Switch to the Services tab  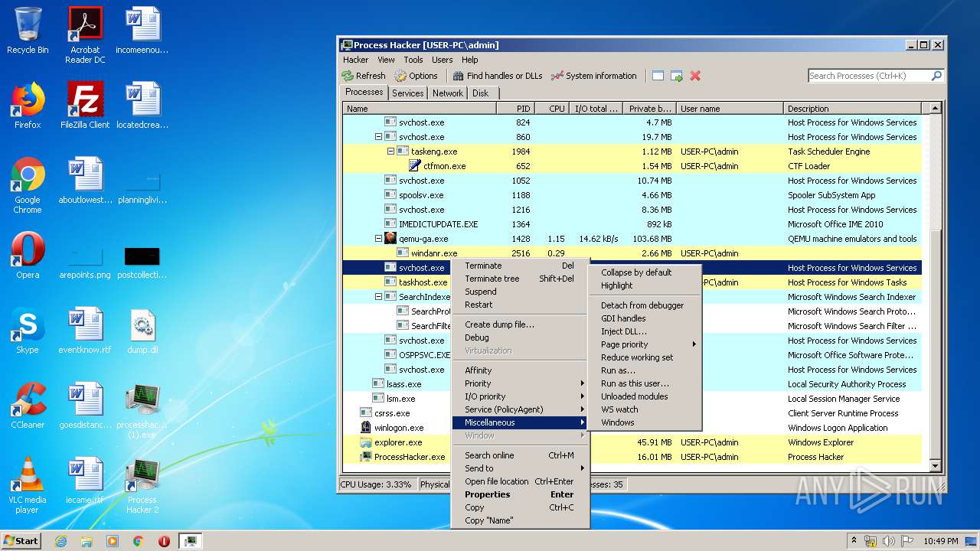click(407, 93)
